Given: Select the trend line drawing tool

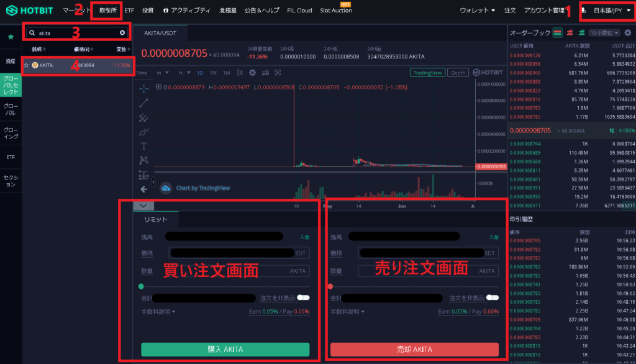Looking at the screenshot, I should [143, 102].
